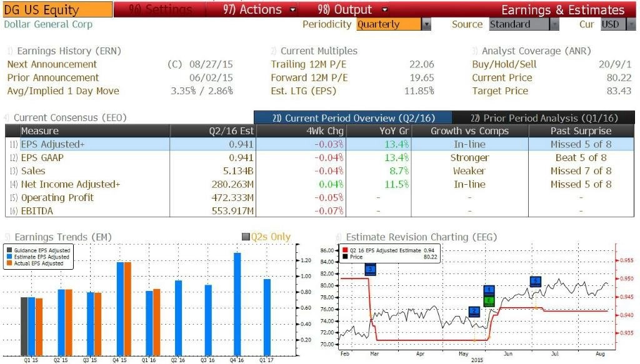Viewport: 640px width, 364px height.
Task: Click the red Q2 16 EPS Estimate swatch
Action: 345,250
